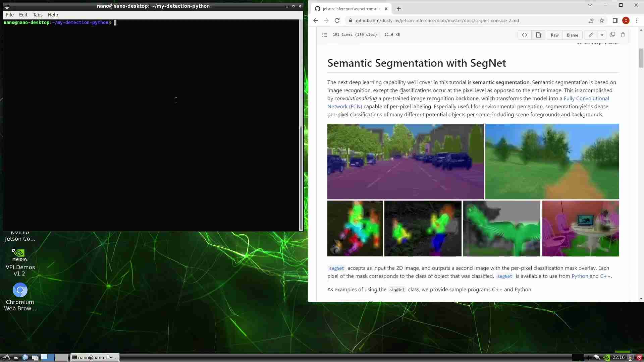Toggle the browser side panel
The image size is (644, 362).
click(x=615, y=20)
